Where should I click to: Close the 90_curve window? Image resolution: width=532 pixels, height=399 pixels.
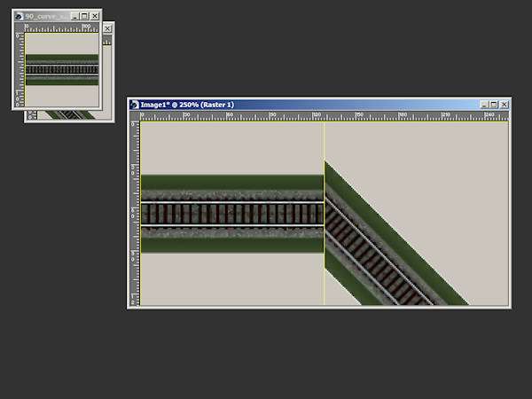pyautogui.click(x=95, y=16)
